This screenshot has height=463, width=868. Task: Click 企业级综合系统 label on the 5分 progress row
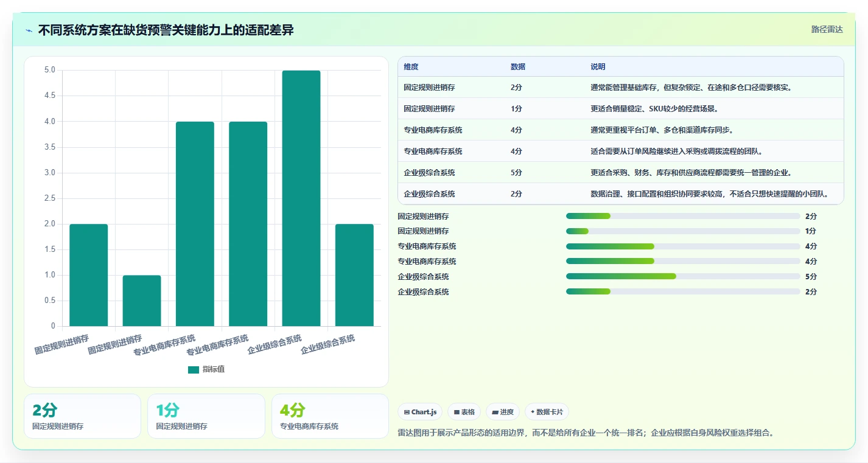pyautogui.click(x=423, y=277)
